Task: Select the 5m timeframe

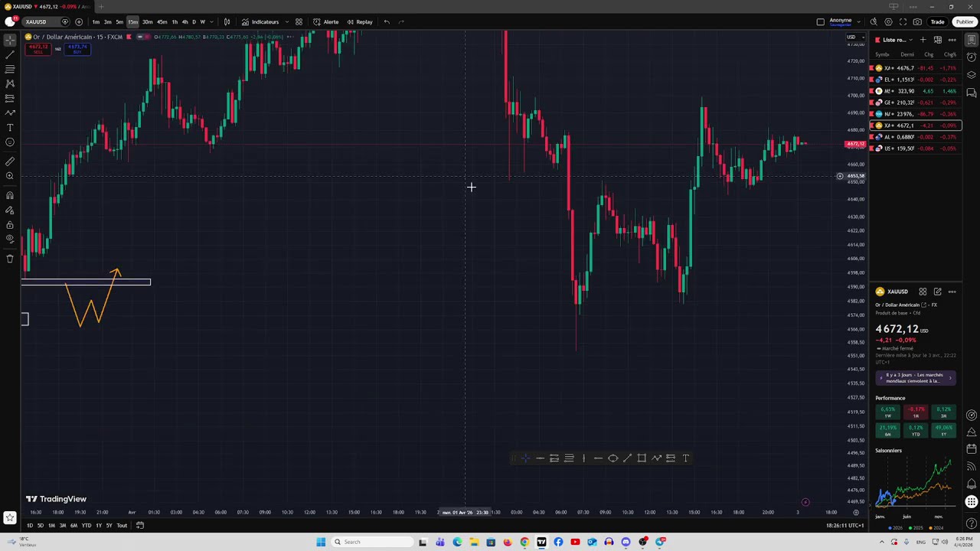Action: [119, 21]
